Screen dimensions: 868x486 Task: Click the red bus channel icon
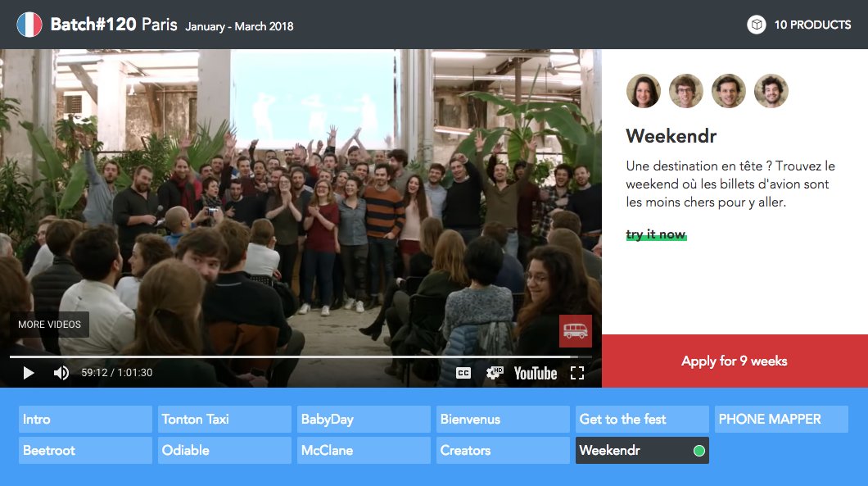click(575, 331)
